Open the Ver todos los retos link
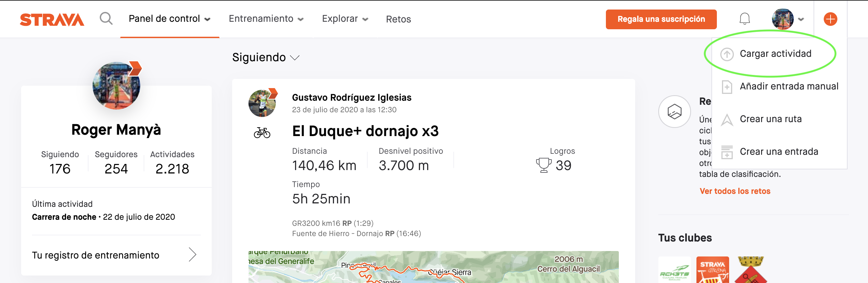Screen dimensions: 868x283 click(735, 191)
